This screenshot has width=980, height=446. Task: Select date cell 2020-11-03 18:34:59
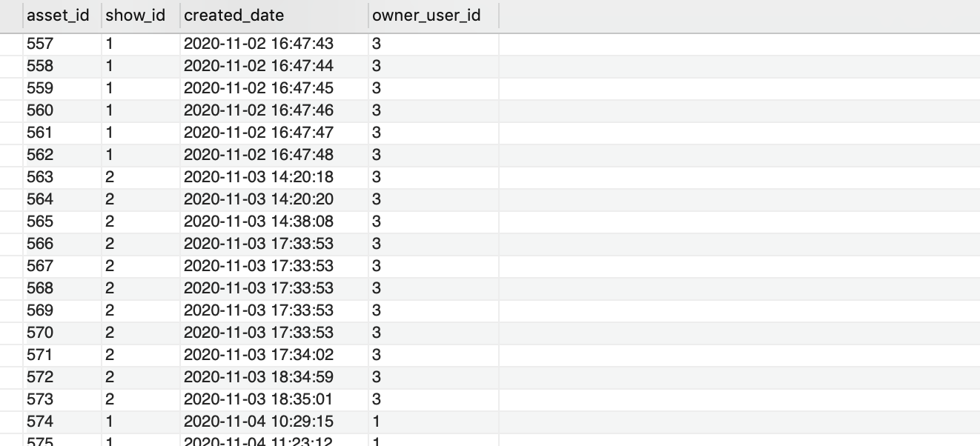(x=259, y=377)
